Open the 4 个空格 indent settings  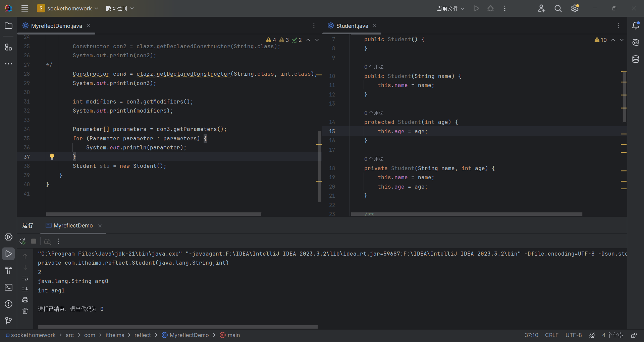pyautogui.click(x=612, y=335)
